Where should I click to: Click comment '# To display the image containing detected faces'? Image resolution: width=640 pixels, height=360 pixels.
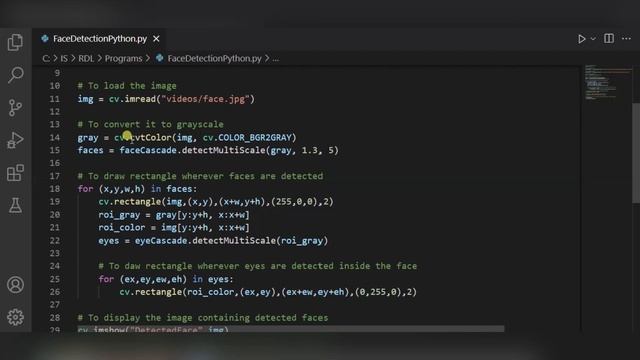(x=203, y=318)
